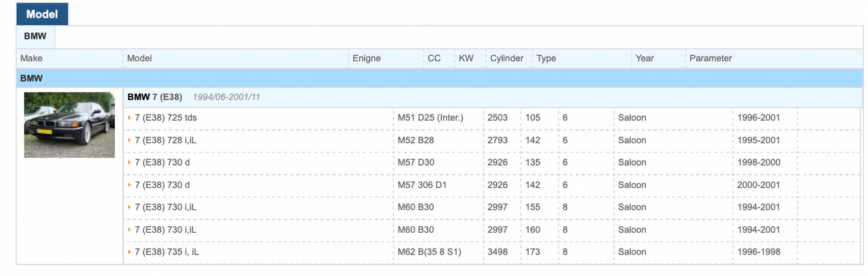Click arrow for 730 i,iL 160 KW row
Screen dimensions: 868x276
pos(130,230)
